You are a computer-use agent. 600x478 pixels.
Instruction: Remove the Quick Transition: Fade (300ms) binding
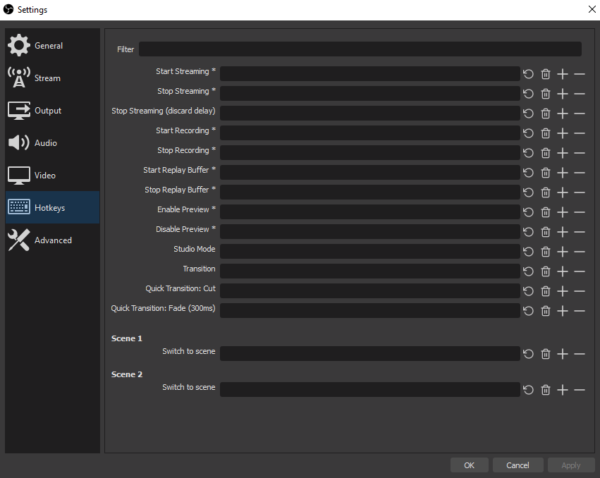[x=579, y=311]
